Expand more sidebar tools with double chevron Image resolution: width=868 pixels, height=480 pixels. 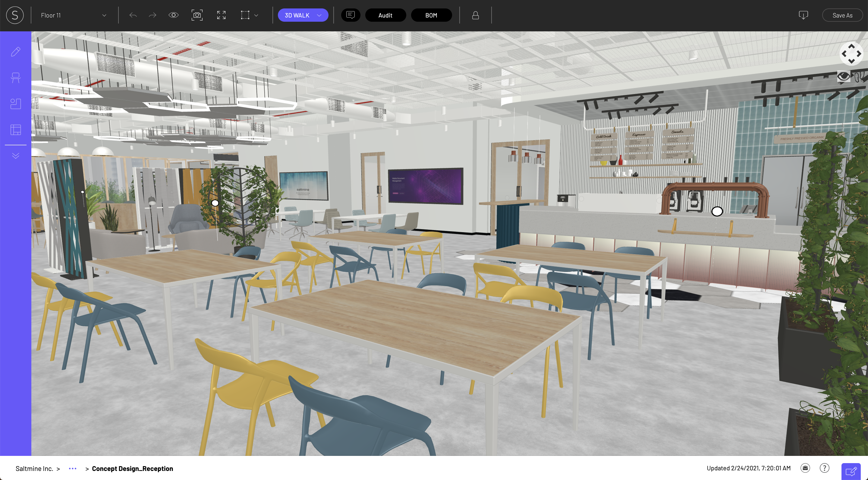pyautogui.click(x=15, y=156)
